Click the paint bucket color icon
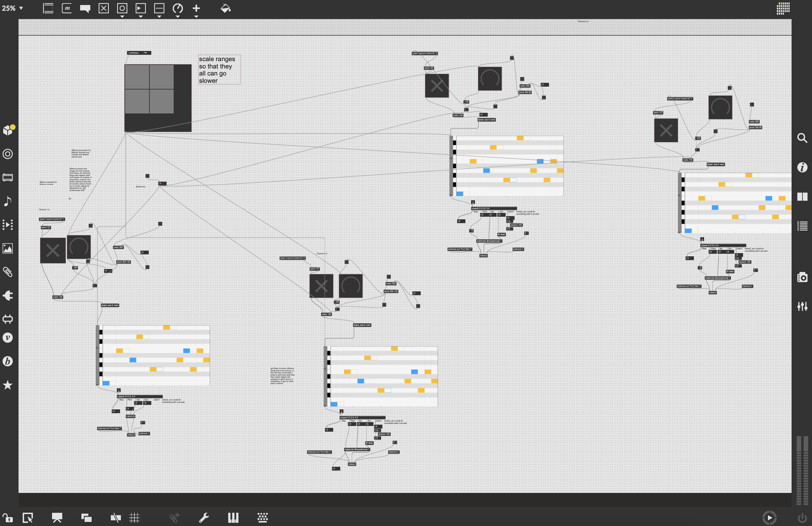 (225, 8)
